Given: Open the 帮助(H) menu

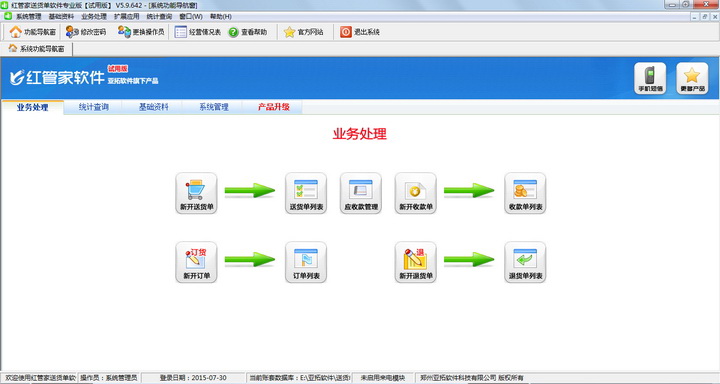Looking at the screenshot, I should (221, 17).
